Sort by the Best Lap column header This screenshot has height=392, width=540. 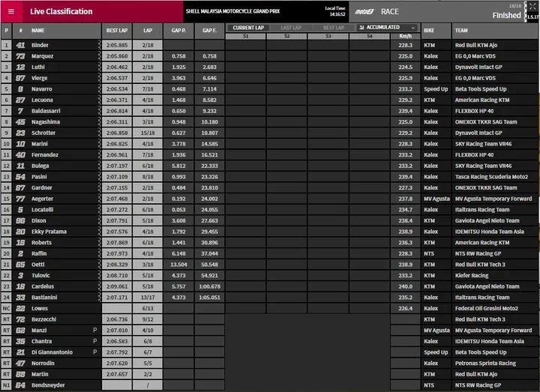coord(117,30)
